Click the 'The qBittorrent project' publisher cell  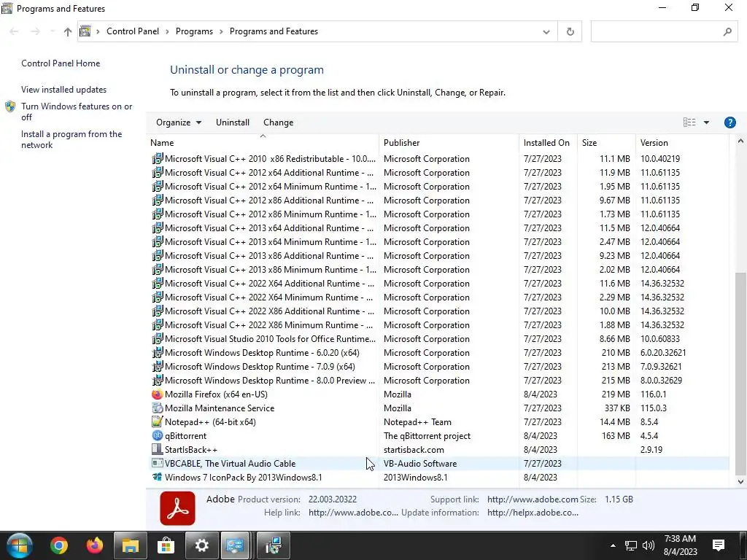pos(427,436)
